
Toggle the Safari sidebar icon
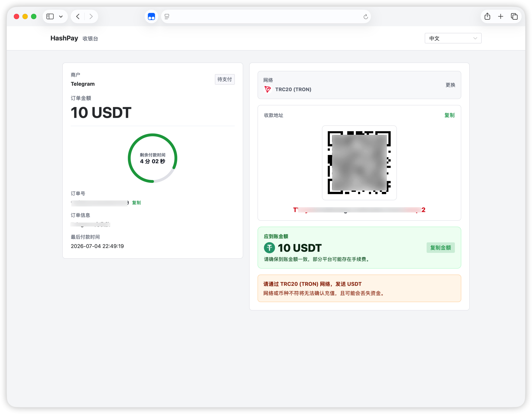pyautogui.click(x=50, y=17)
